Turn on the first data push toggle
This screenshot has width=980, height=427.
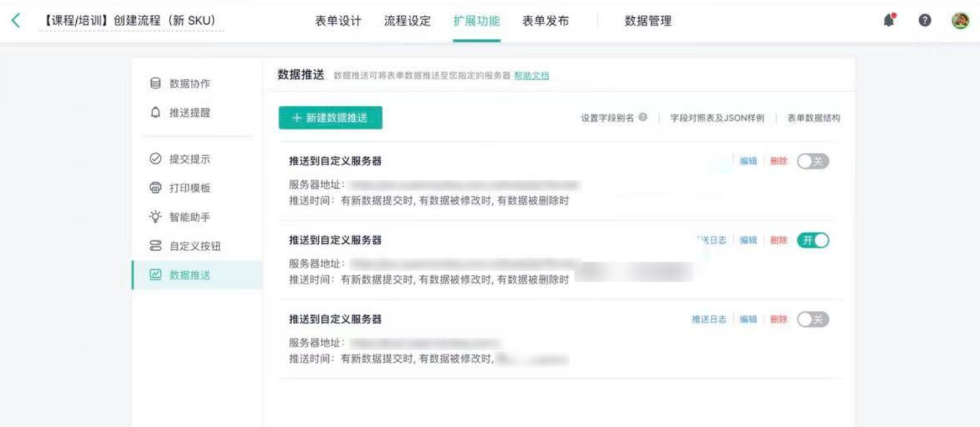pos(813,161)
